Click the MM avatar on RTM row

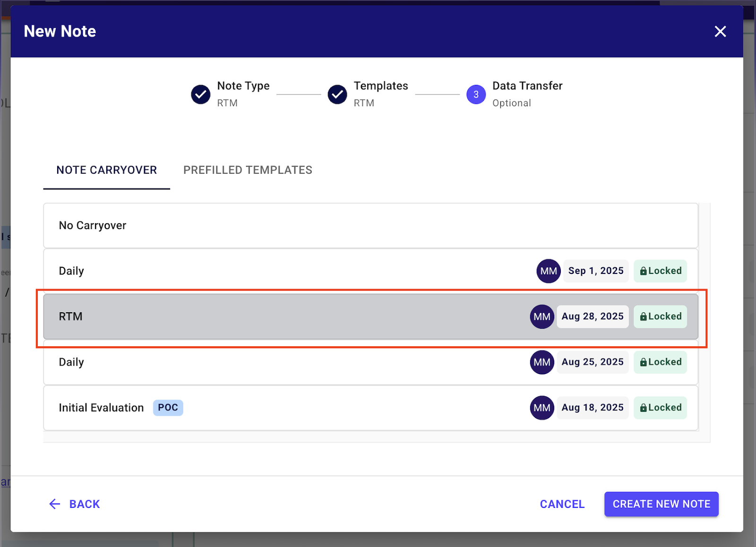[541, 316]
